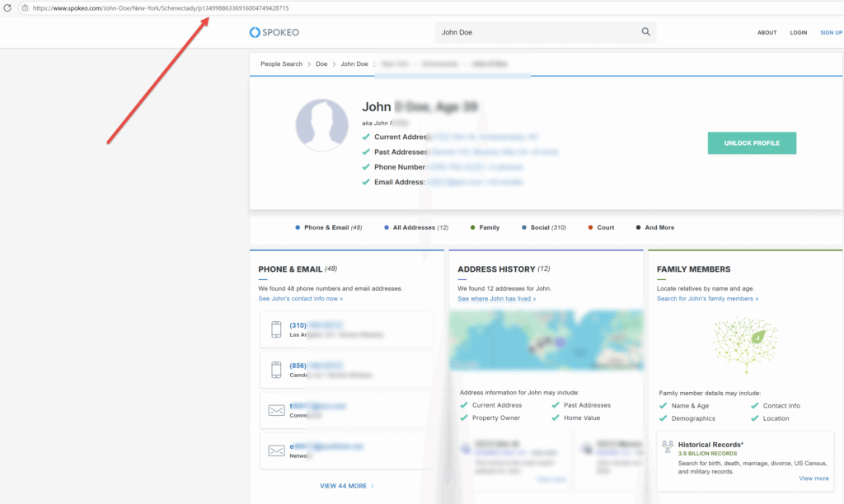Go to LOGIN
Screen dimensions: 844x504
click(x=798, y=33)
